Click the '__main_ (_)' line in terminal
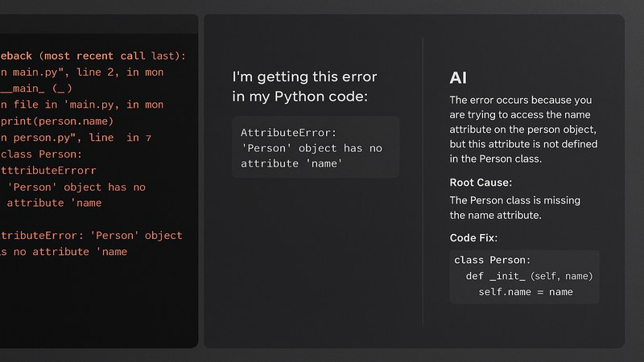 click(36, 88)
